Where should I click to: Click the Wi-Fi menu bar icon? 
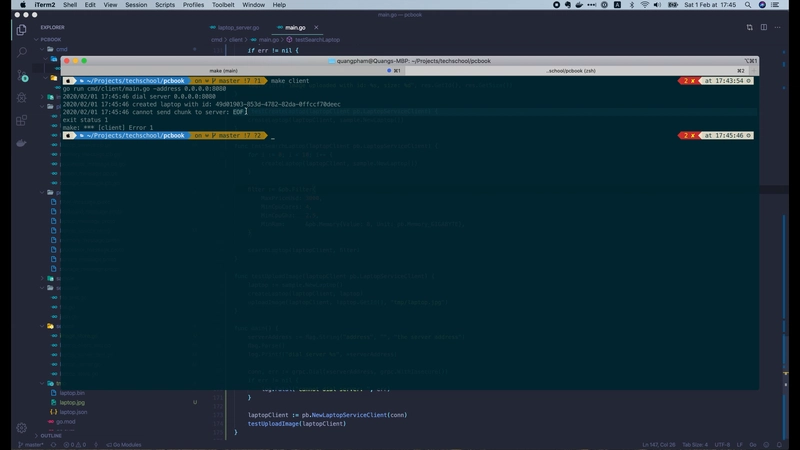pos(644,5)
